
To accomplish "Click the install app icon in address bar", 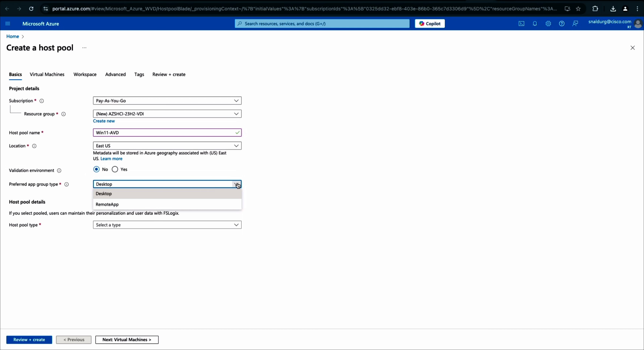I will click(567, 9).
